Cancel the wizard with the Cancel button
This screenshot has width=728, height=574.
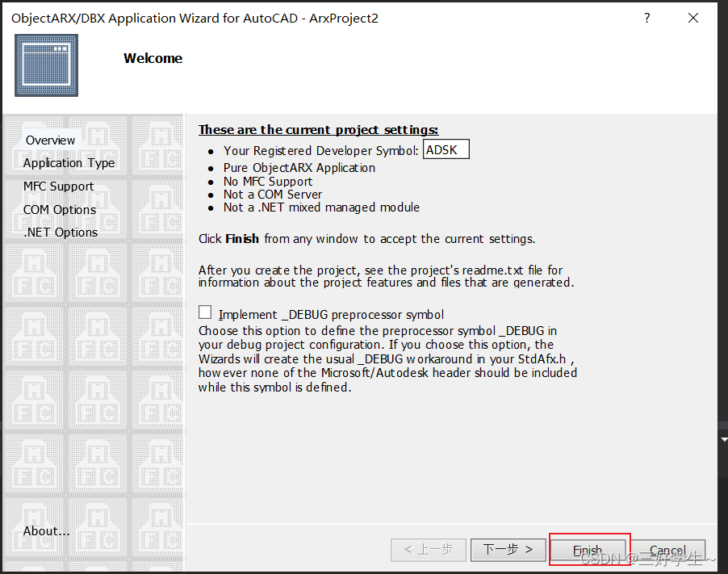pos(667,550)
